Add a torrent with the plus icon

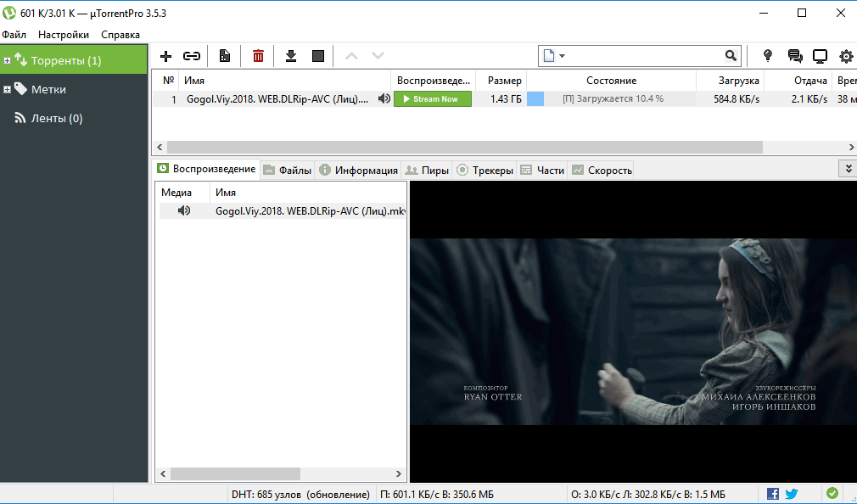click(165, 56)
